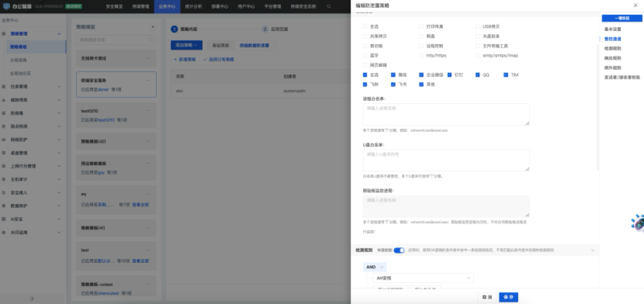Click the search magnifier in top navigation
The height and width of the screenshot is (304, 644).
pos(329,7)
